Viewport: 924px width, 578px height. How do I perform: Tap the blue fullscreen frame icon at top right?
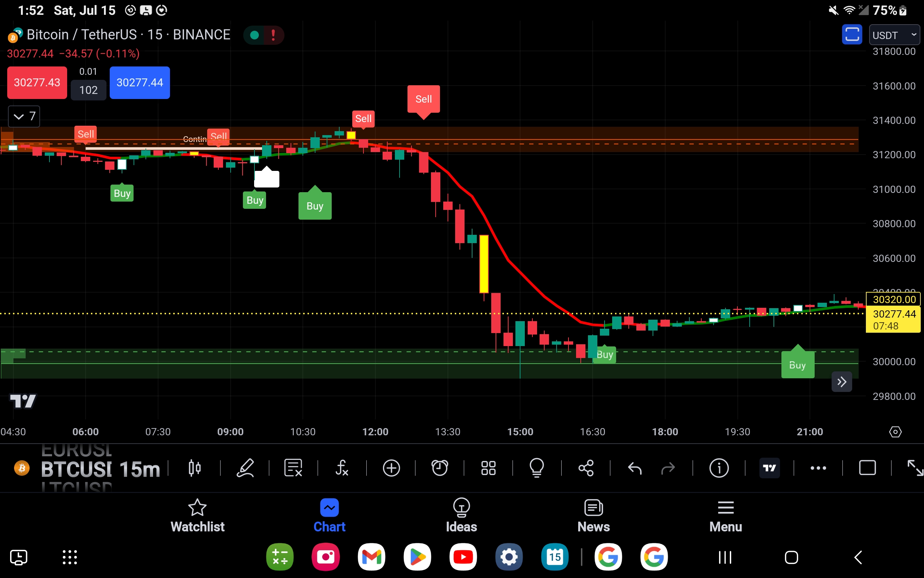tap(852, 35)
